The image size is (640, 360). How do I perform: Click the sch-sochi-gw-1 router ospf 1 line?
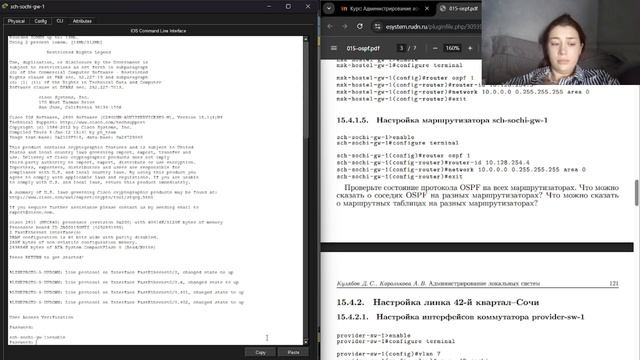tap(403, 156)
